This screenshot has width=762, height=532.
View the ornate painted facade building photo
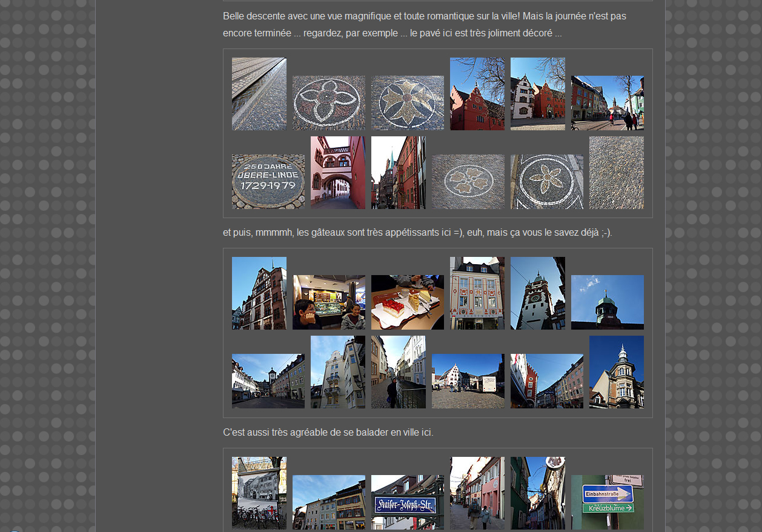(x=477, y=293)
